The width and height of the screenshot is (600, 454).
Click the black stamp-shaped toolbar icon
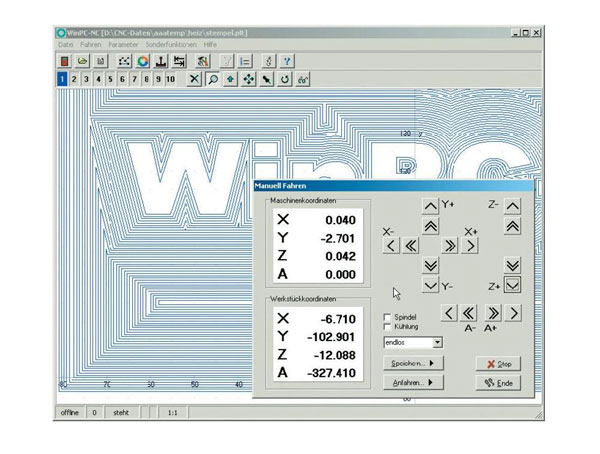tap(161, 61)
